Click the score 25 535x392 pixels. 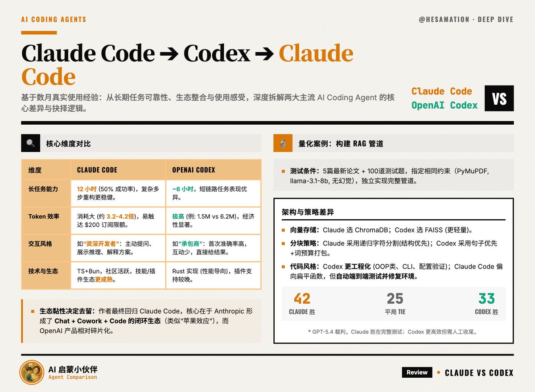(395, 298)
